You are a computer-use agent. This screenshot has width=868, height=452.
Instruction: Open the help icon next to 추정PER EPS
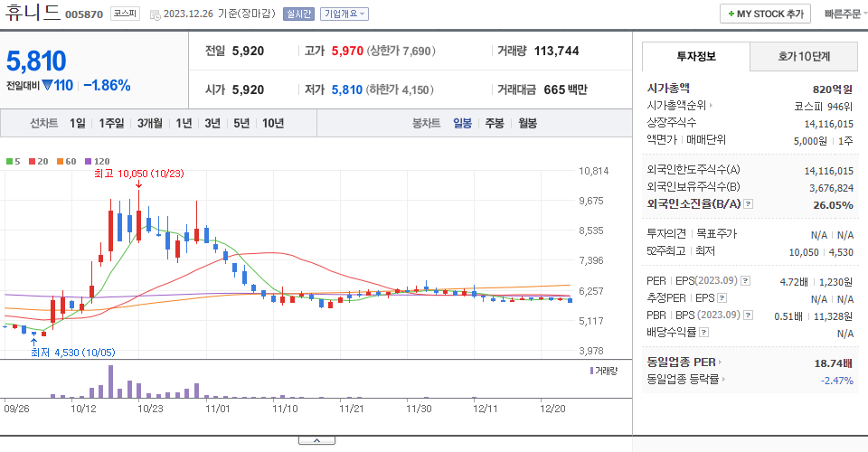(722, 298)
